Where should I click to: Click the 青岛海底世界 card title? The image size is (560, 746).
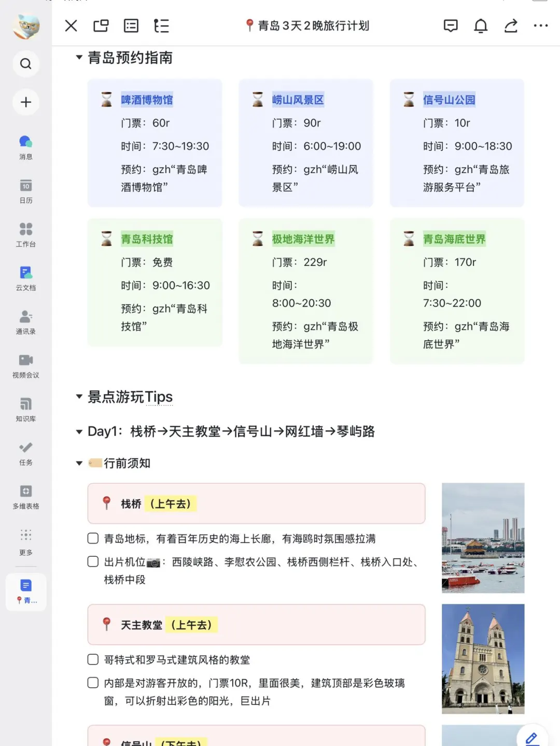(454, 239)
